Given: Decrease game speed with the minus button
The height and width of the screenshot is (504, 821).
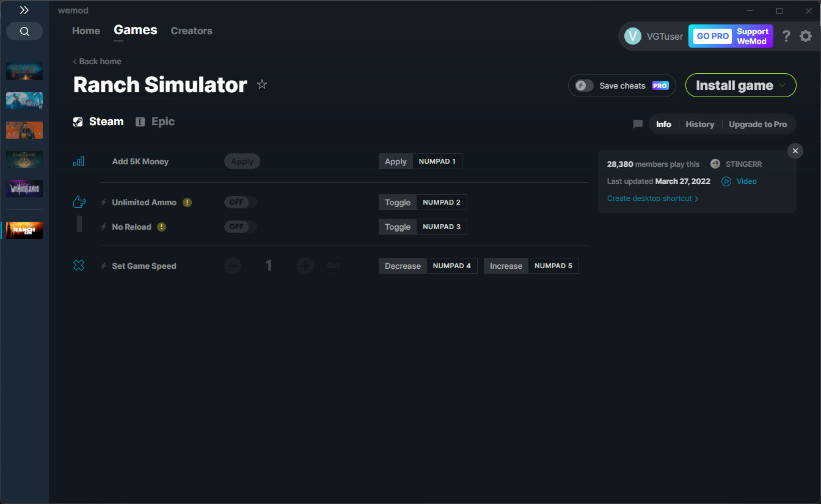Looking at the screenshot, I should click(x=233, y=266).
